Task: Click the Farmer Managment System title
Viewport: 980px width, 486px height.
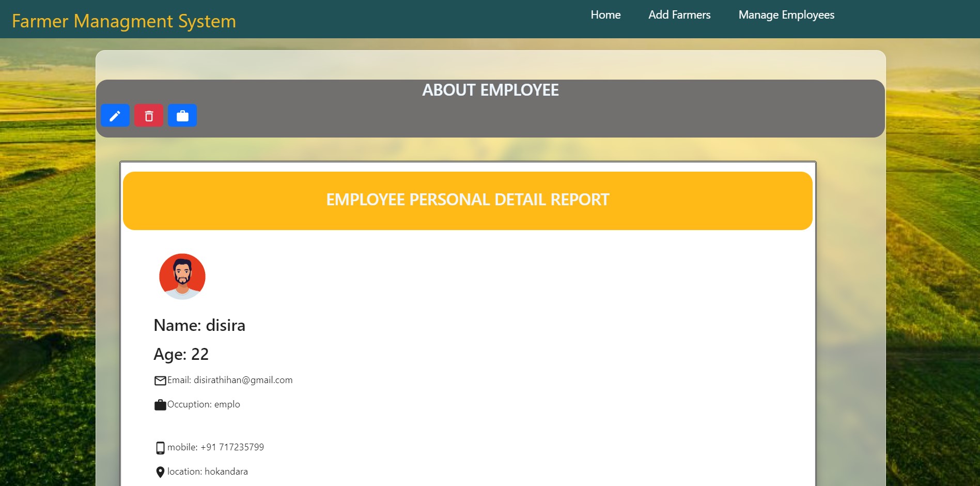Action: click(124, 21)
